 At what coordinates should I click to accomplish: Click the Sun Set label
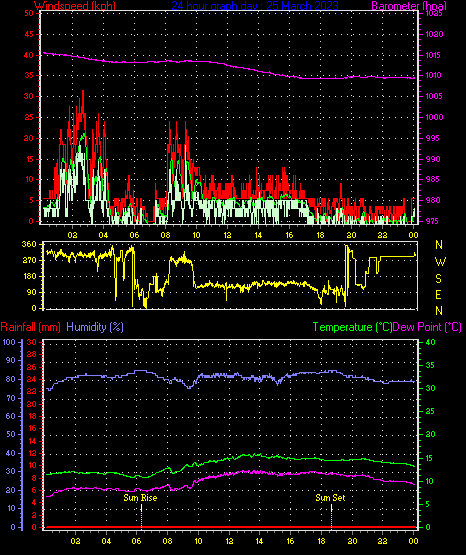coord(330,498)
